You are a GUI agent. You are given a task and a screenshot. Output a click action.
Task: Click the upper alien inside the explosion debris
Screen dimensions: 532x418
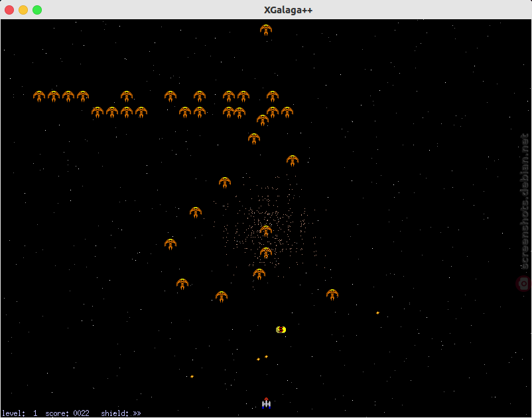click(265, 231)
